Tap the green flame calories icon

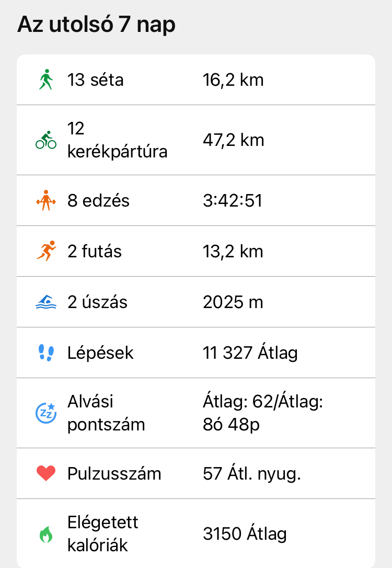(x=46, y=534)
